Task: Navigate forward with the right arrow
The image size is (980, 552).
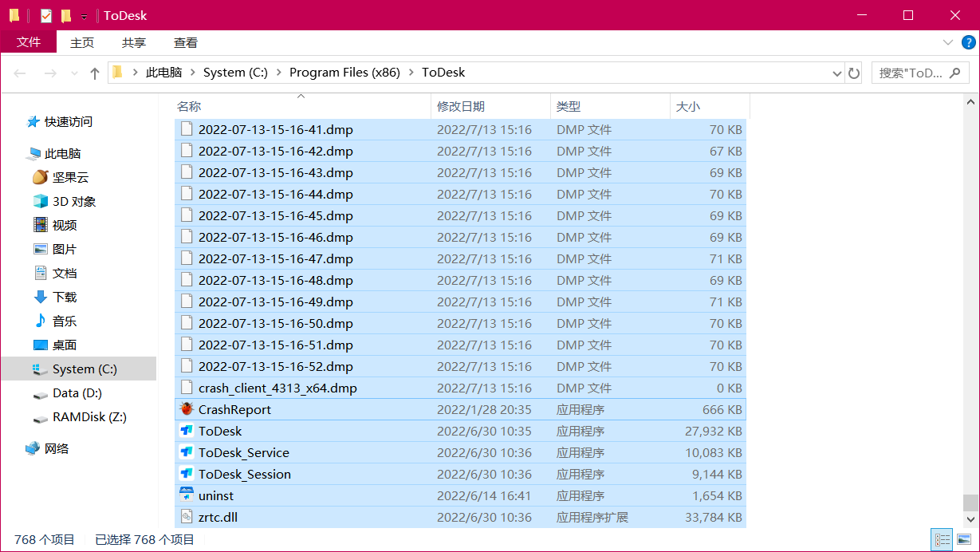Action: click(49, 73)
